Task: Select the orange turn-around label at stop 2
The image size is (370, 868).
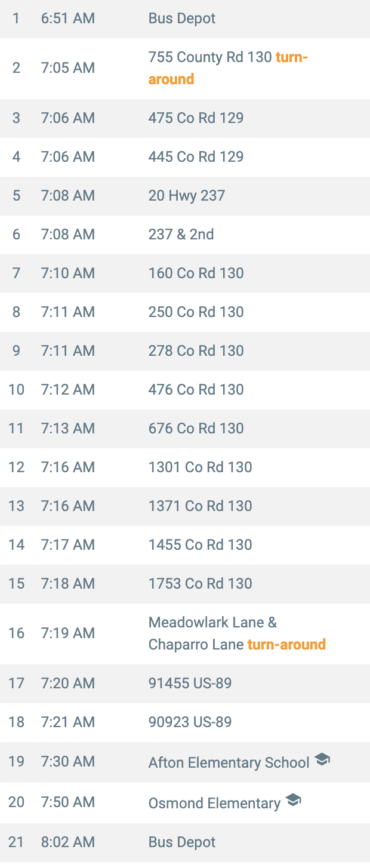Action: coord(228,68)
